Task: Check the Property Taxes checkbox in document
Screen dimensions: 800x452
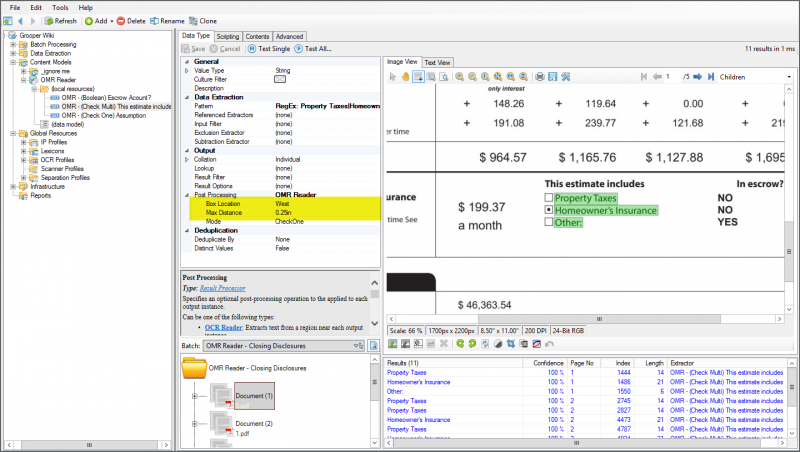Action: pos(549,198)
